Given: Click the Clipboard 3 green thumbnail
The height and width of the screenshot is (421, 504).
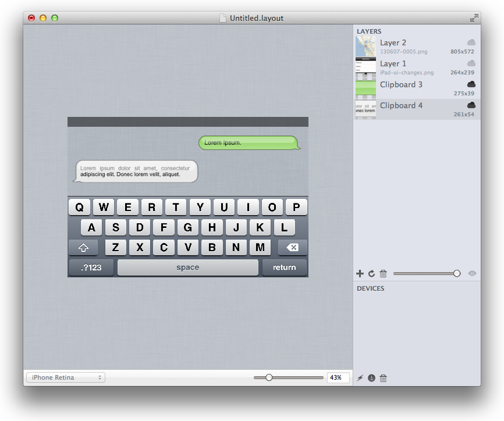Looking at the screenshot, I should click(x=366, y=88).
